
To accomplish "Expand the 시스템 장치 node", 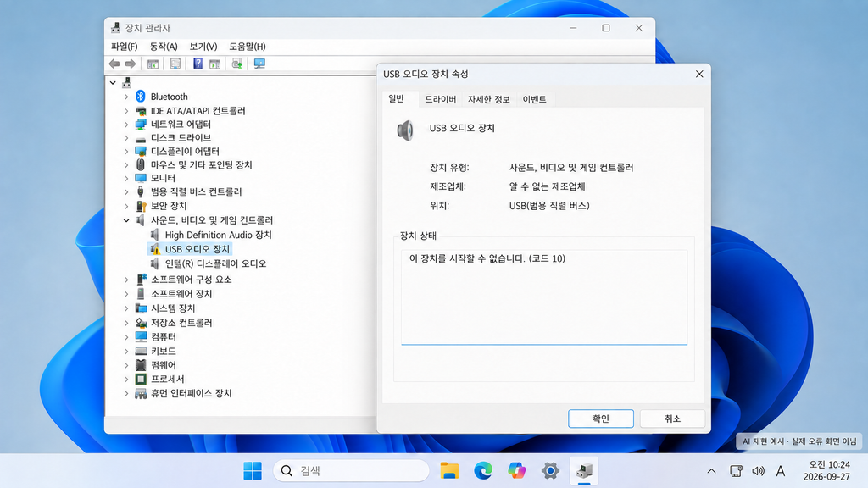I will click(126, 308).
